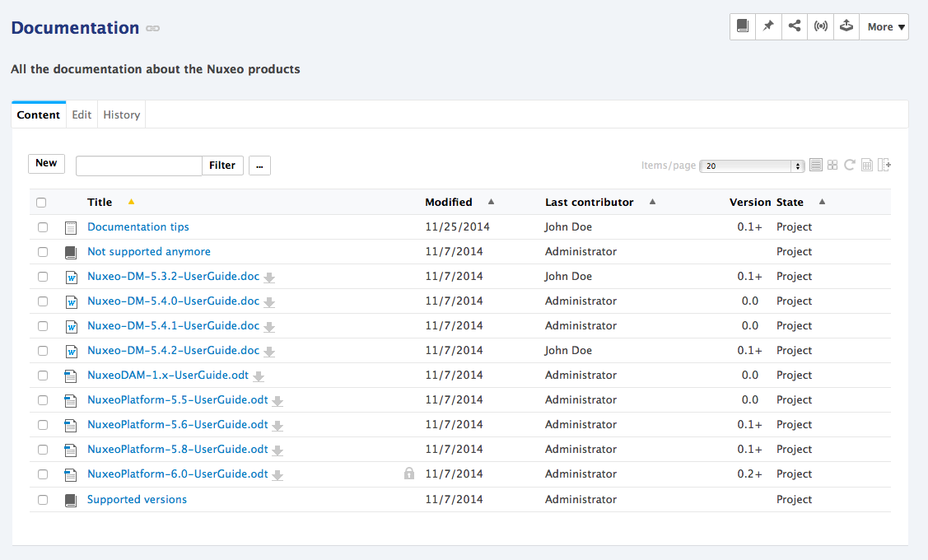Image resolution: width=928 pixels, height=560 pixels.
Task: Click the Version column header text
Action: pyautogui.click(x=750, y=203)
